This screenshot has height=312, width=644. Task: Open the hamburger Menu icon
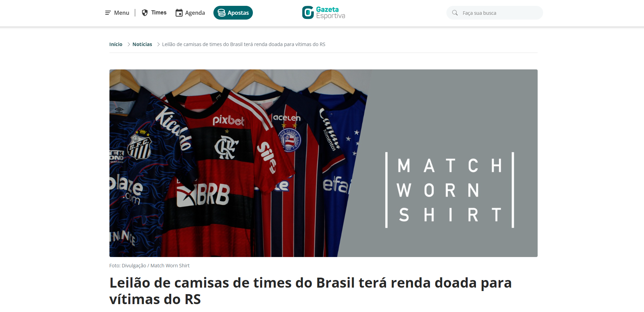[x=108, y=13]
